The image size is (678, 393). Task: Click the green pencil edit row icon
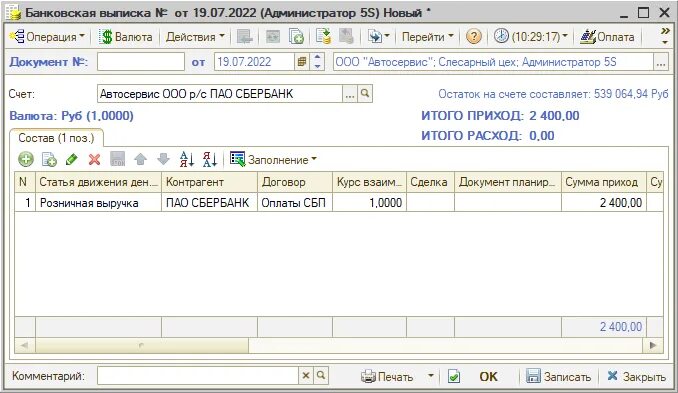point(72,160)
